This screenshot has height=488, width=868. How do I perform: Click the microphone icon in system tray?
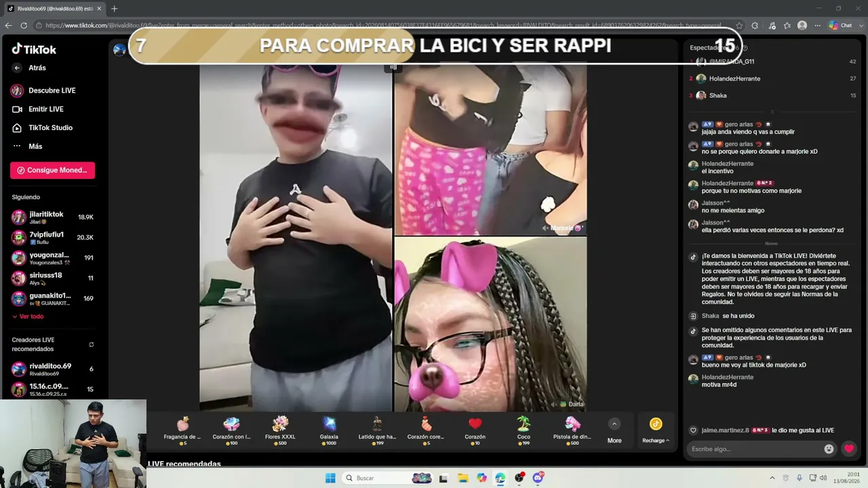click(x=800, y=478)
